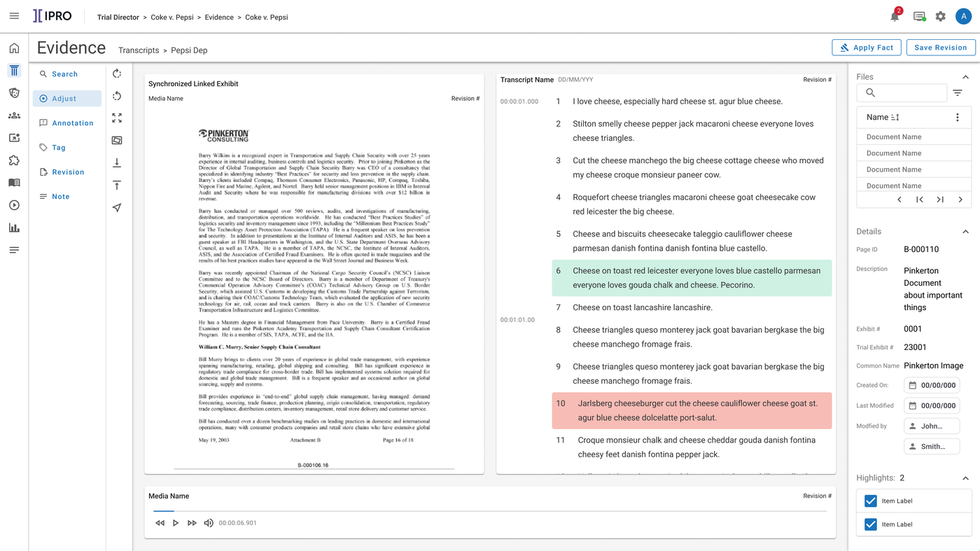Open Created On date picker
This screenshot has height=551, width=980.
point(932,385)
